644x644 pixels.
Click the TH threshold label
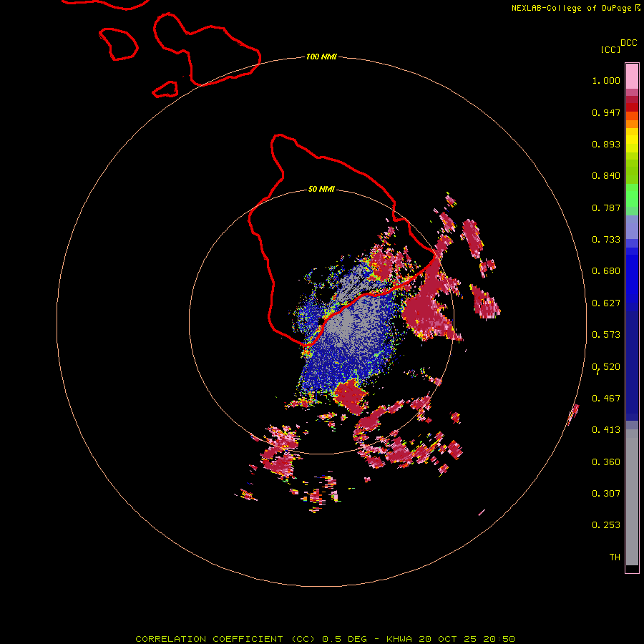click(x=615, y=557)
